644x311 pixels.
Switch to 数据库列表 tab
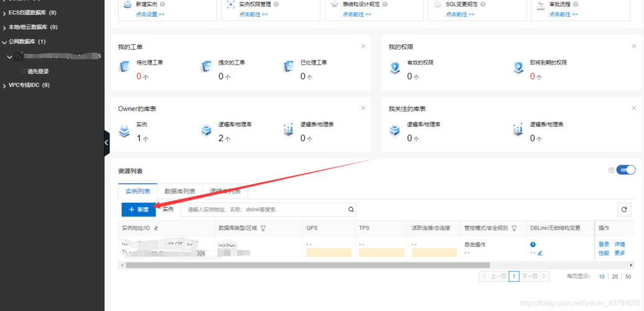[x=180, y=192]
